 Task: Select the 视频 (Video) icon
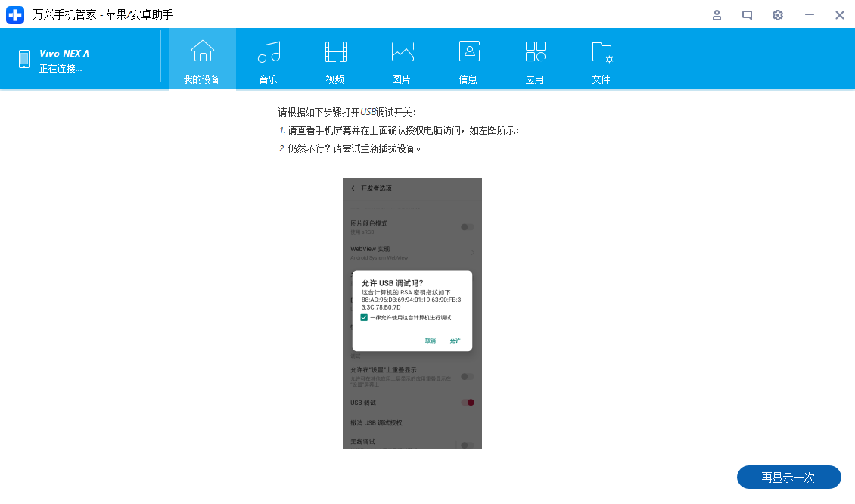pos(334,59)
